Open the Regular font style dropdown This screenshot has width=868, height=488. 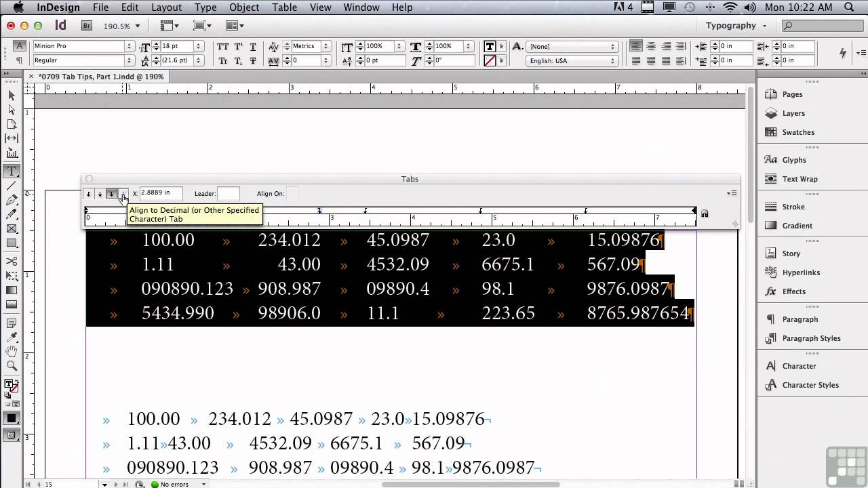pyautogui.click(x=129, y=60)
